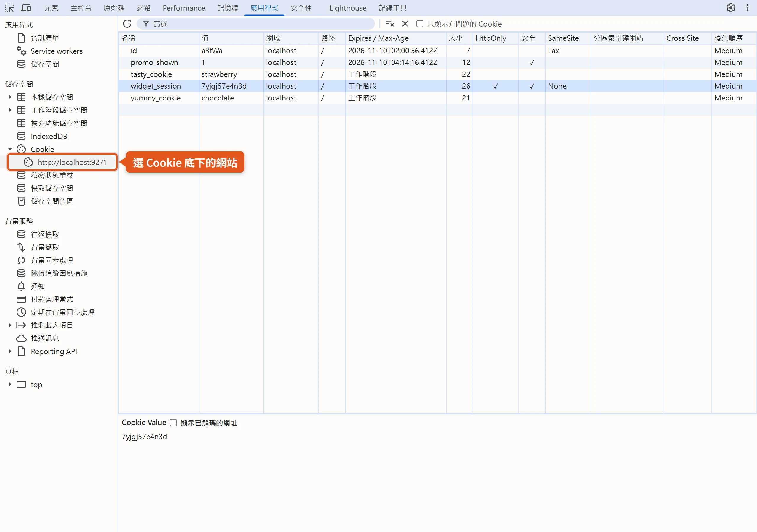Sort by 大小 column header
The image size is (757, 532).
click(x=459, y=38)
